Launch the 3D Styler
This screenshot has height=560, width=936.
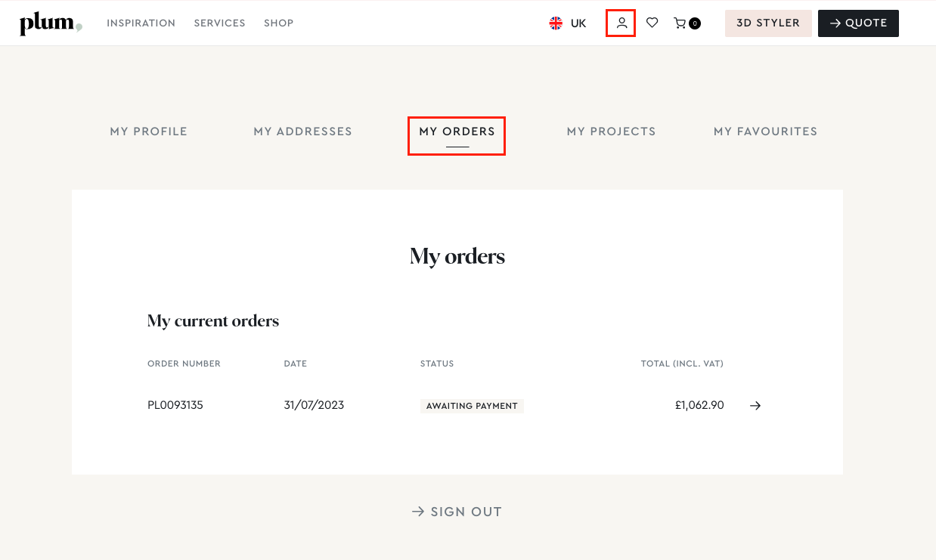tap(767, 23)
